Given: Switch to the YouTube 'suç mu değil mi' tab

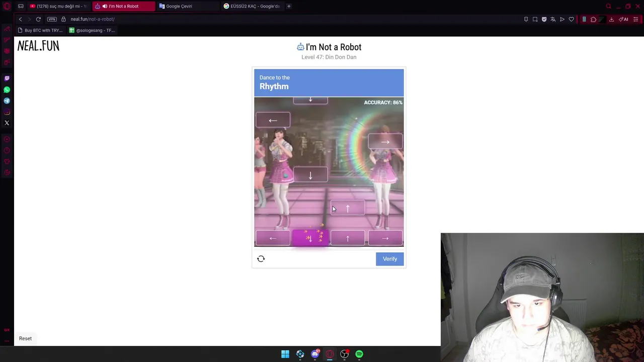Looking at the screenshot, I should (x=58, y=6).
